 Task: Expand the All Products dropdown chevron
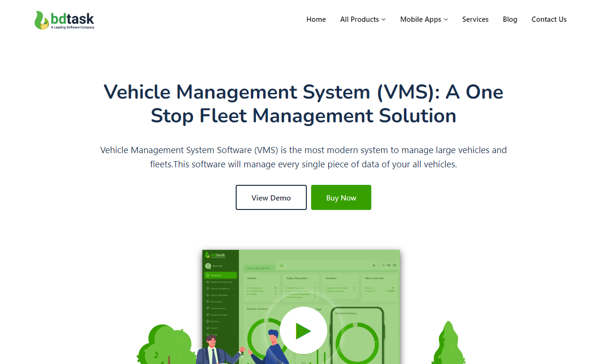[384, 19]
